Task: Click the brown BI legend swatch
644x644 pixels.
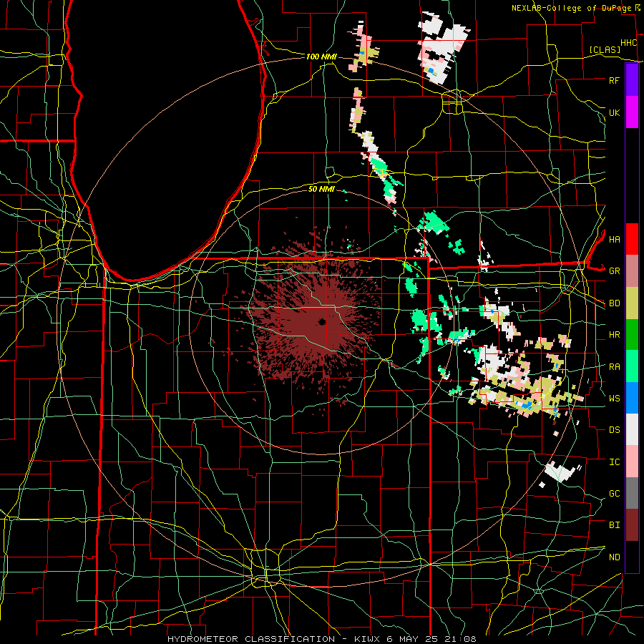Action: coord(632,525)
